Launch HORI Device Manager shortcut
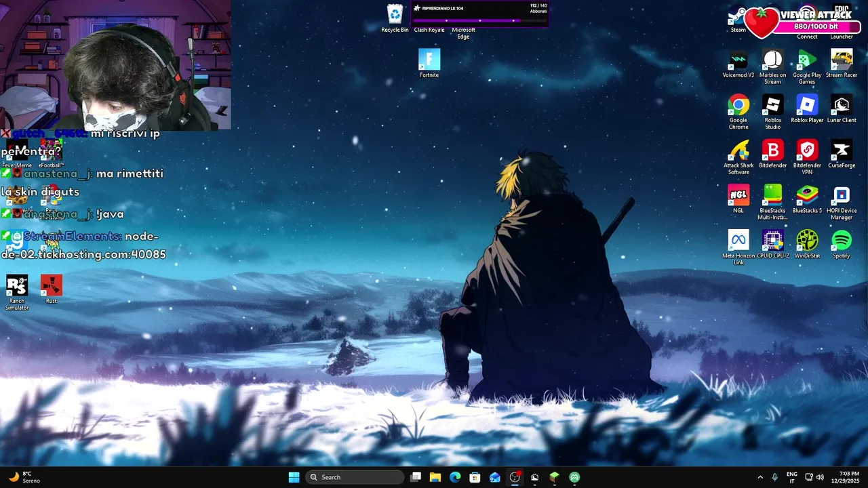This screenshot has width=868, height=488. 842,202
